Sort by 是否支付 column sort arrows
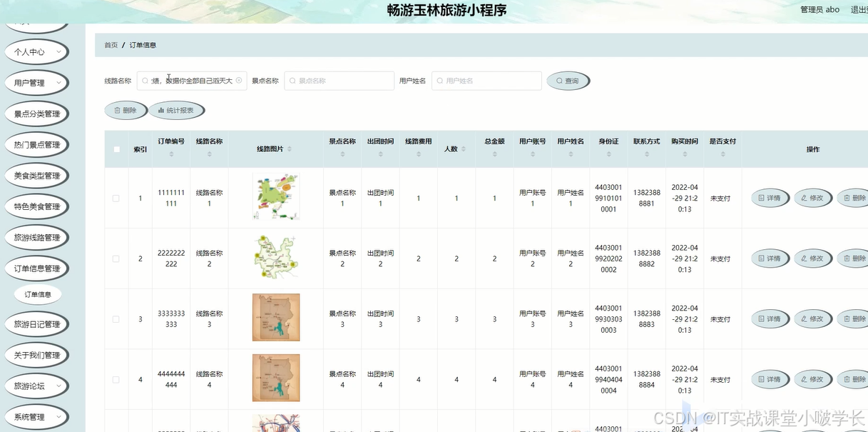 pyautogui.click(x=723, y=154)
